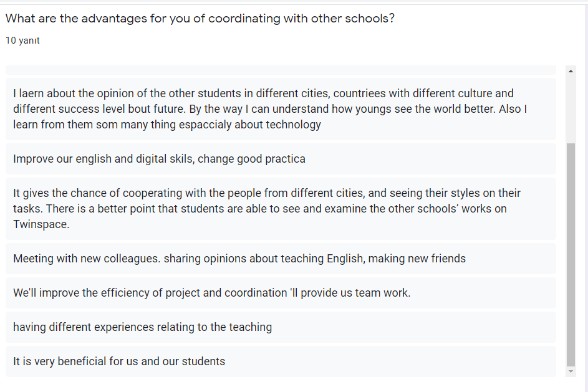Click the scroll down arrow of responses list
Screen dimensions: 588x392
[x=571, y=371]
